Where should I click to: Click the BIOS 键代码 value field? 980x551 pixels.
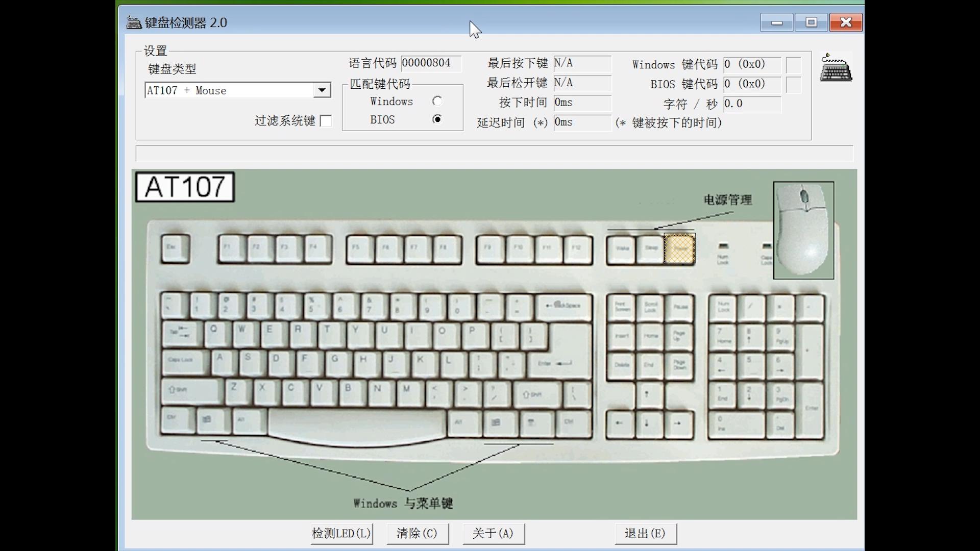pos(752,84)
